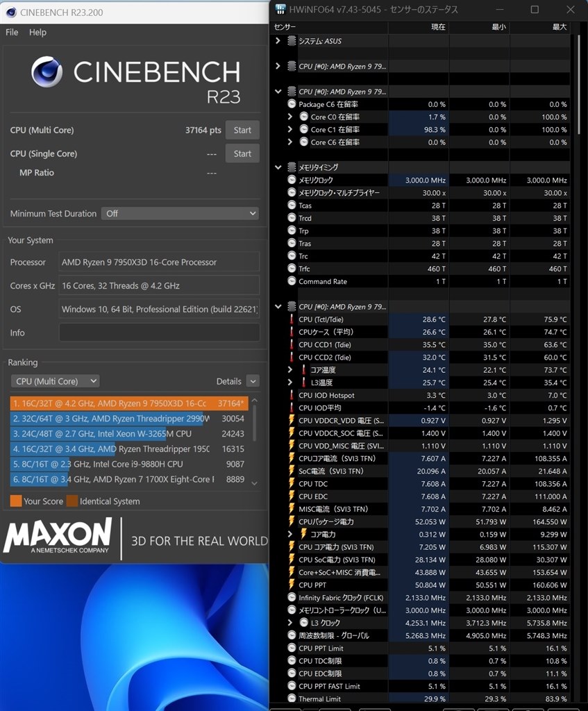Click the lightning icon for SoC電流 (SVI3 TFN)

[292, 471]
